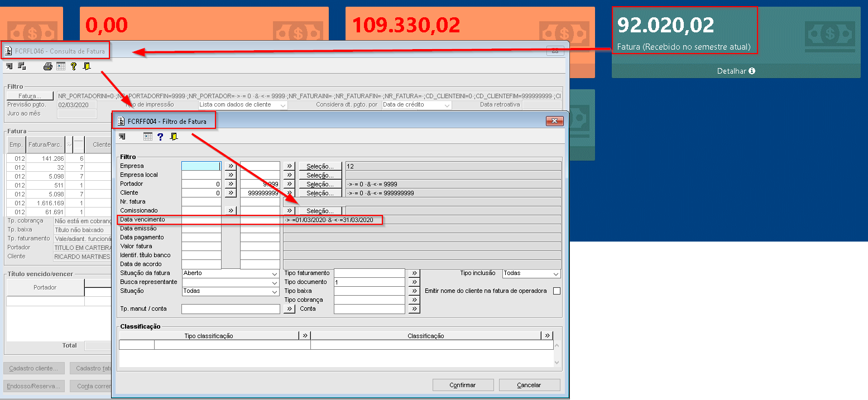The image size is (868, 400).
Task: Click the printer icon in Consulta de Fatura toolbar
Action: click(48, 66)
